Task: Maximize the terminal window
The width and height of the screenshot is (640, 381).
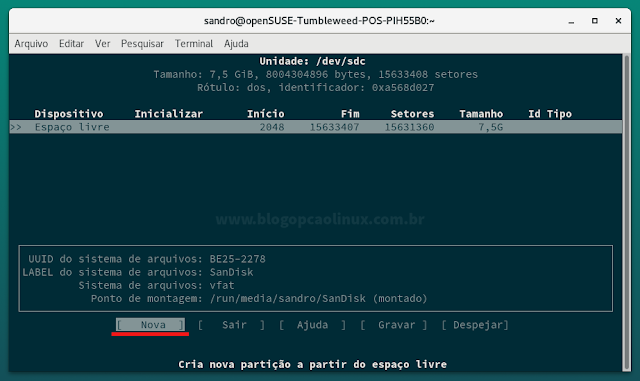Action: (x=595, y=21)
